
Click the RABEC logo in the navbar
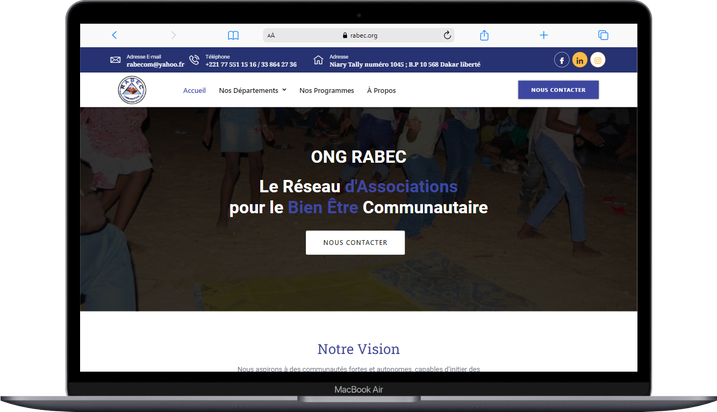tap(131, 90)
